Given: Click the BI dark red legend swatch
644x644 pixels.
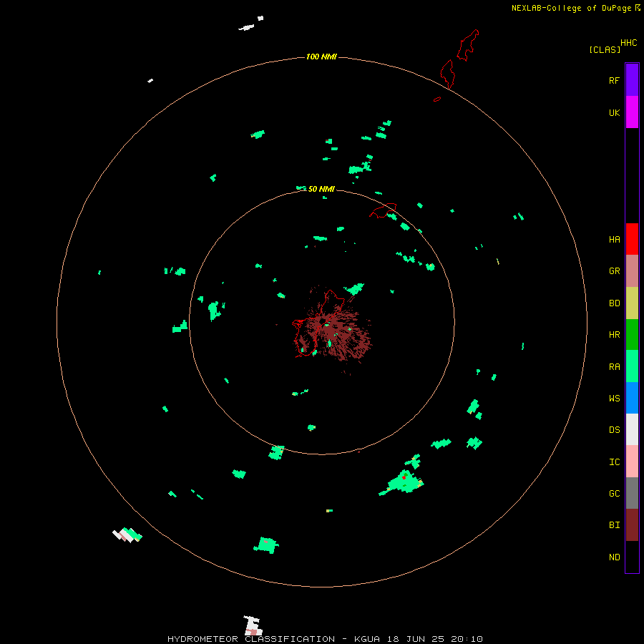Looking at the screenshot, I should click(632, 525).
